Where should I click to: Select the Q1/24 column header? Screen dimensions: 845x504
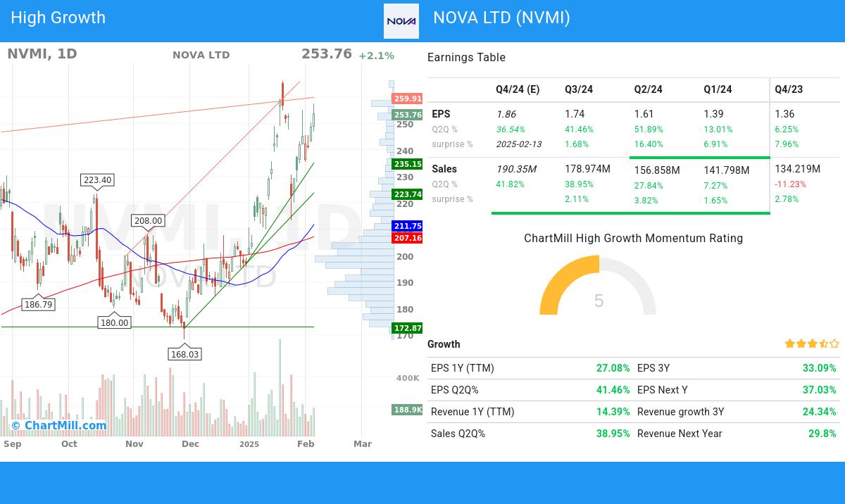click(718, 89)
